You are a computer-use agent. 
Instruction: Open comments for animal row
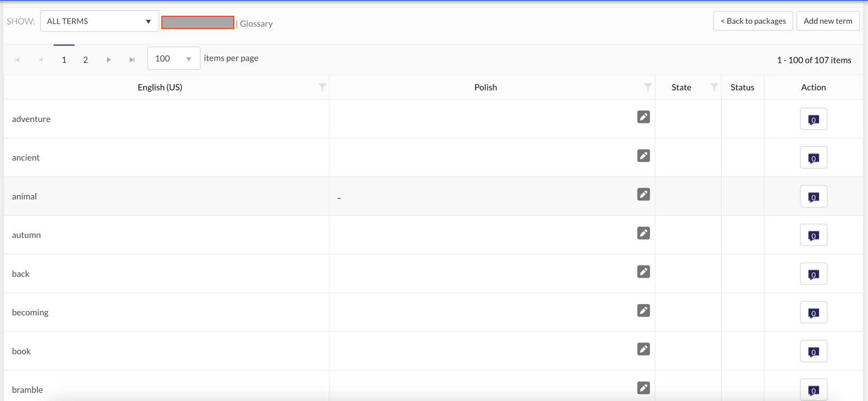click(813, 197)
